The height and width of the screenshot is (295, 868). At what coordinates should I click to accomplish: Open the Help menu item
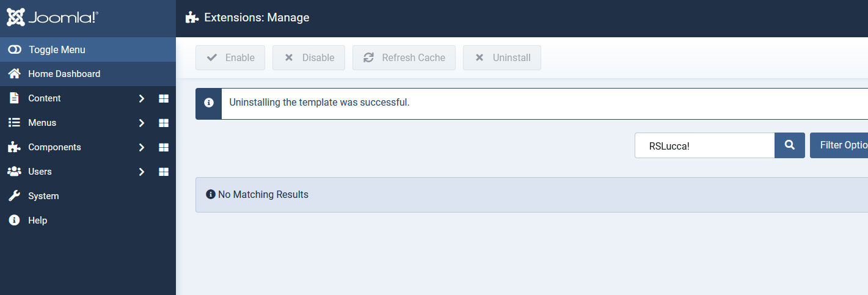[x=37, y=220]
